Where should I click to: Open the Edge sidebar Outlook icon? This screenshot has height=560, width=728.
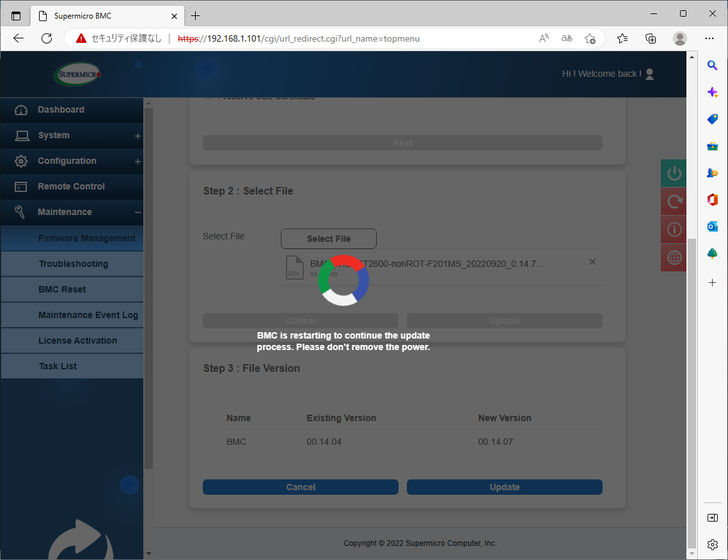tap(713, 227)
